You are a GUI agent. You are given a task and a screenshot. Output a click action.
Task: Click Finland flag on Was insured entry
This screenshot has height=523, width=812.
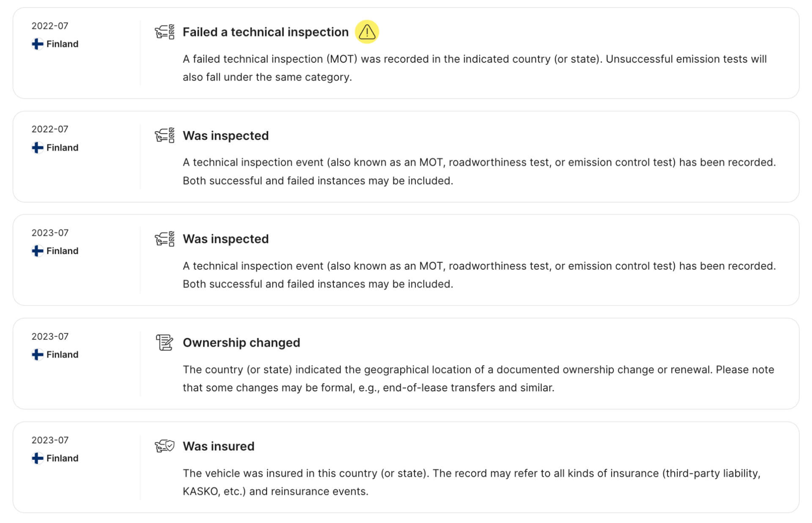(x=37, y=458)
